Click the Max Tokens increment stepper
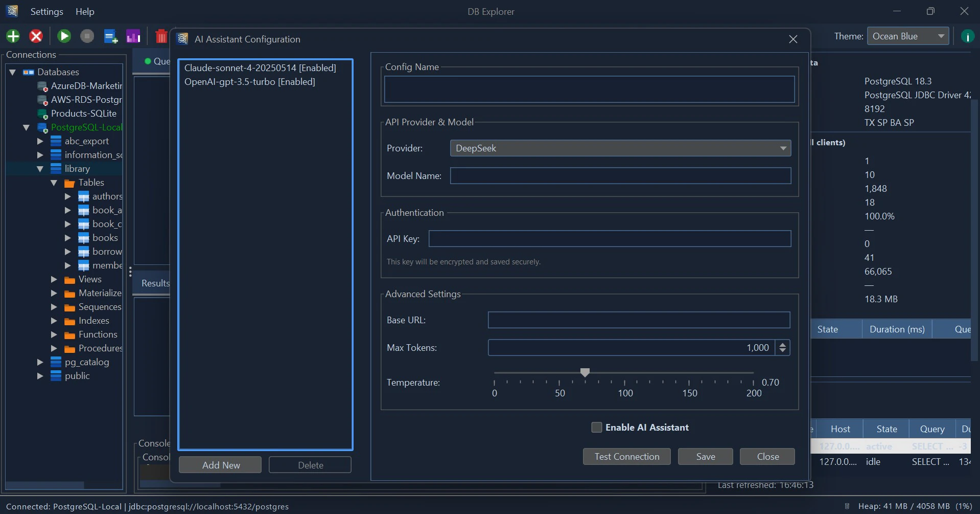 pyautogui.click(x=782, y=344)
